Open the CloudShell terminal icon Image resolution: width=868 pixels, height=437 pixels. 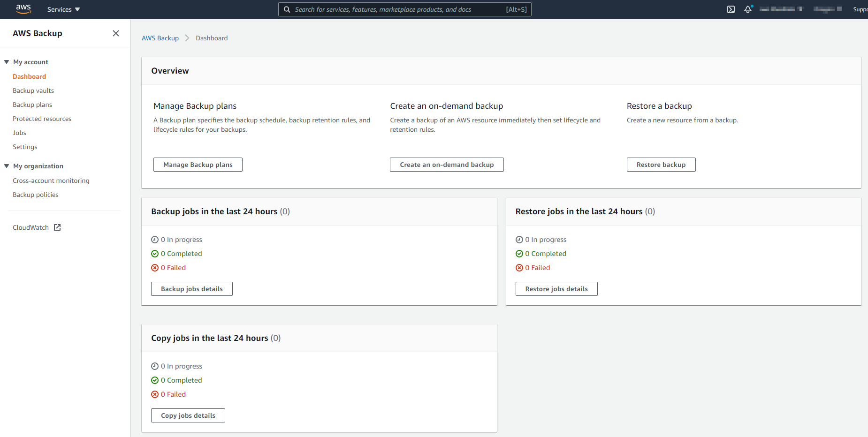pos(731,9)
